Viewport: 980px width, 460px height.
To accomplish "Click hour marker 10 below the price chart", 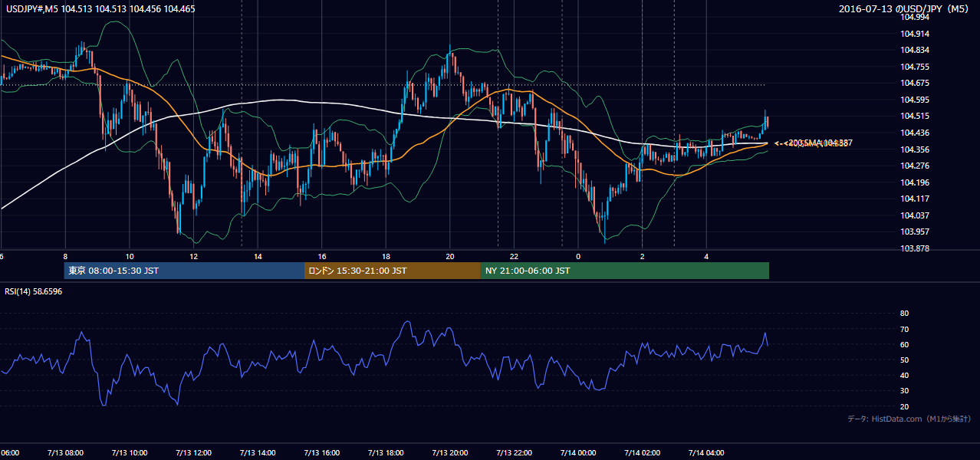I will click(x=130, y=257).
